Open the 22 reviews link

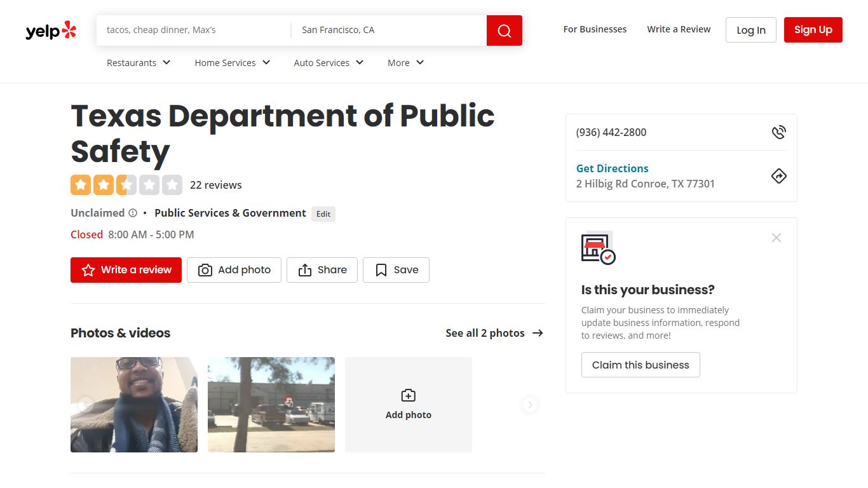(216, 185)
